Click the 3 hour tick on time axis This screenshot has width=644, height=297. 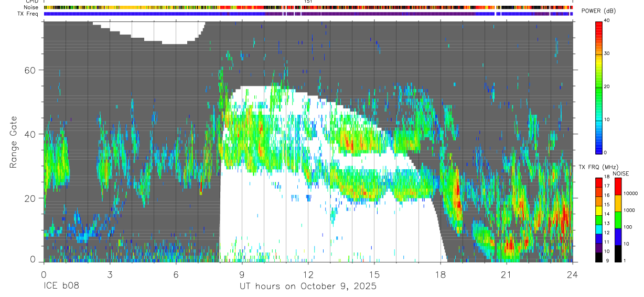coord(110,274)
